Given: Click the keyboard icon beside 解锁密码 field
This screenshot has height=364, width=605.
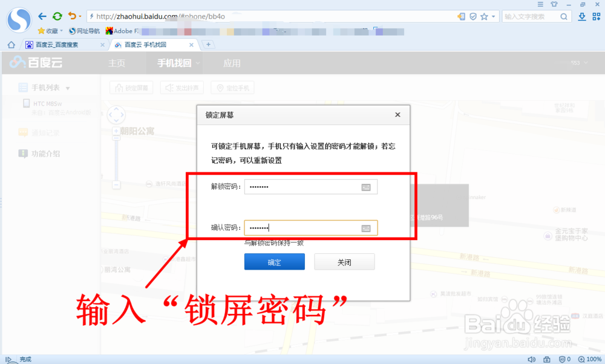Looking at the screenshot, I should click(x=366, y=187).
